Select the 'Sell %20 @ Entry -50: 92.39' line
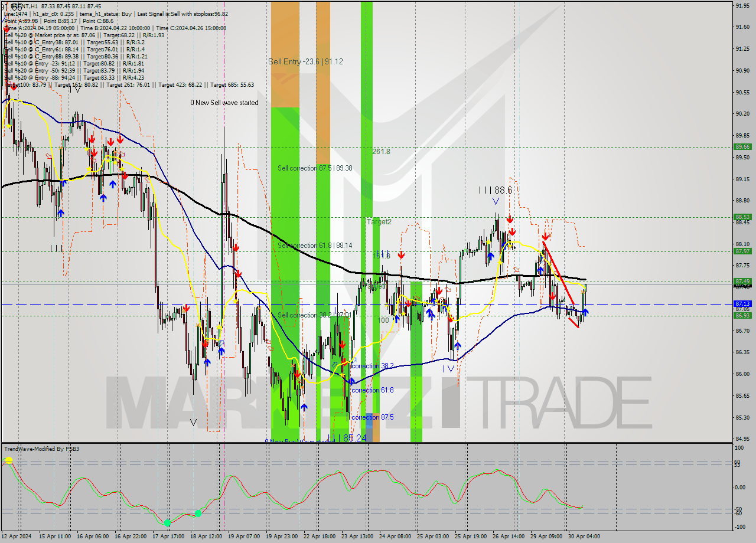Viewport: 756px width, 543px height. [x=74, y=70]
